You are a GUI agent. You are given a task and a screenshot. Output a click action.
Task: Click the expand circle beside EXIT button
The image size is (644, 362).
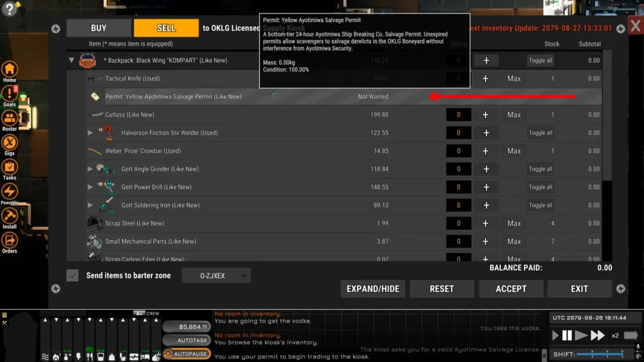[x=621, y=289]
